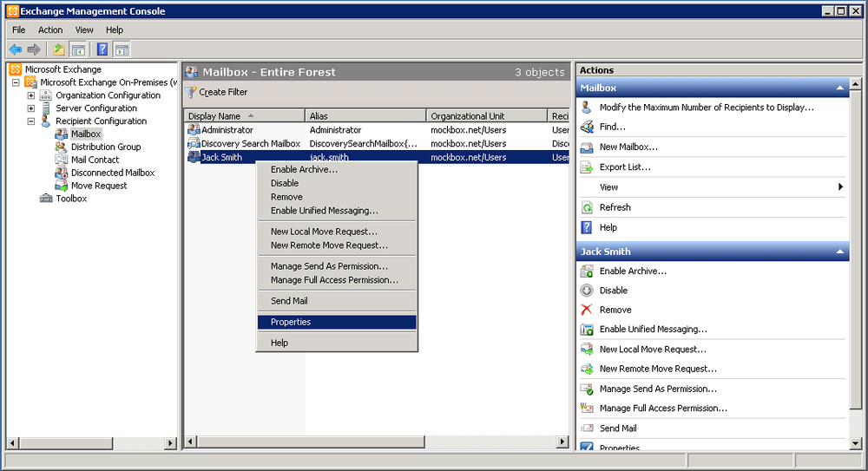This screenshot has width=868, height=471.
Task: Click Refresh text in the Actions pane
Action: coord(615,207)
